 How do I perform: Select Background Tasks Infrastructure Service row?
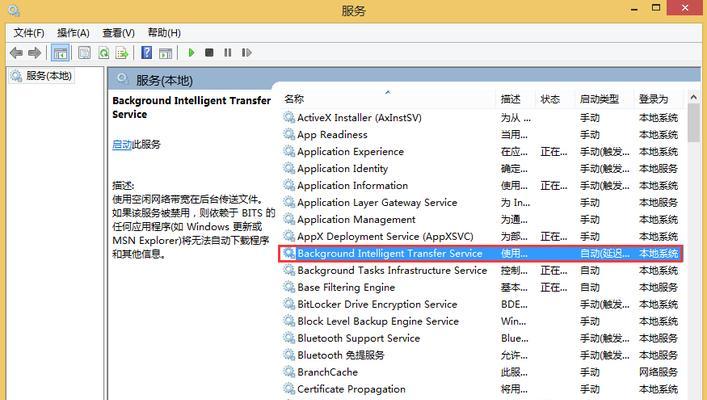(481, 271)
